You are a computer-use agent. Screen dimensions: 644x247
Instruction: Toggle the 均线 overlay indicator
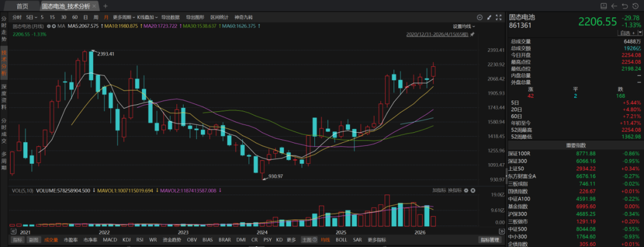(325, 240)
